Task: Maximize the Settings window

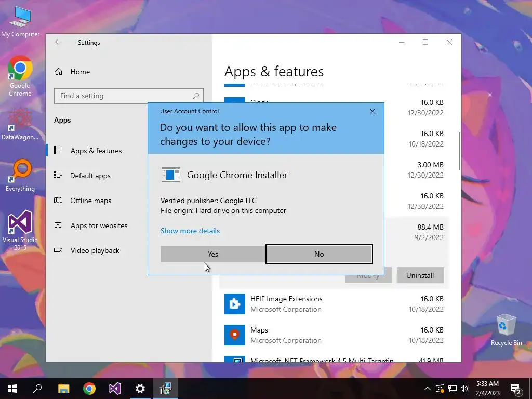Action: (425, 42)
